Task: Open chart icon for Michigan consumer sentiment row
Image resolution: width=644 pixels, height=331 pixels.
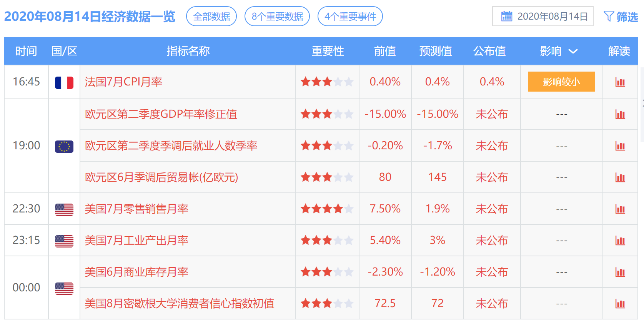Action: tap(620, 304)
